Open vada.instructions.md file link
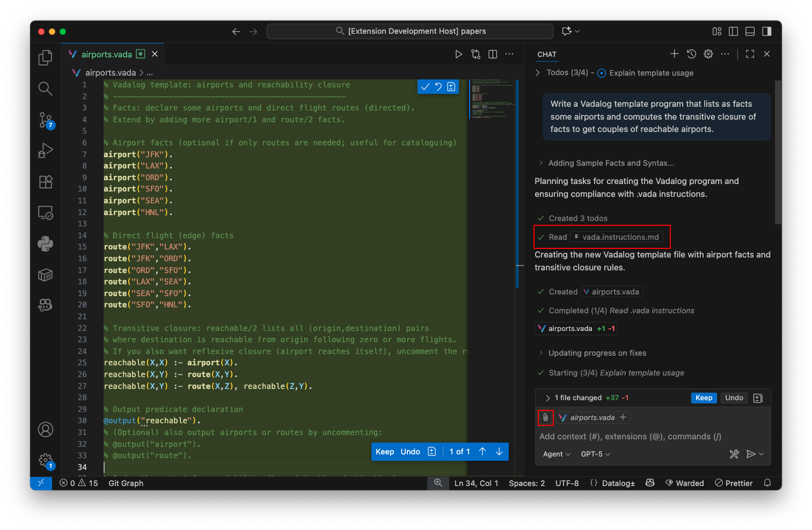This screenshot has height=530, width=812. coord(616,237)
